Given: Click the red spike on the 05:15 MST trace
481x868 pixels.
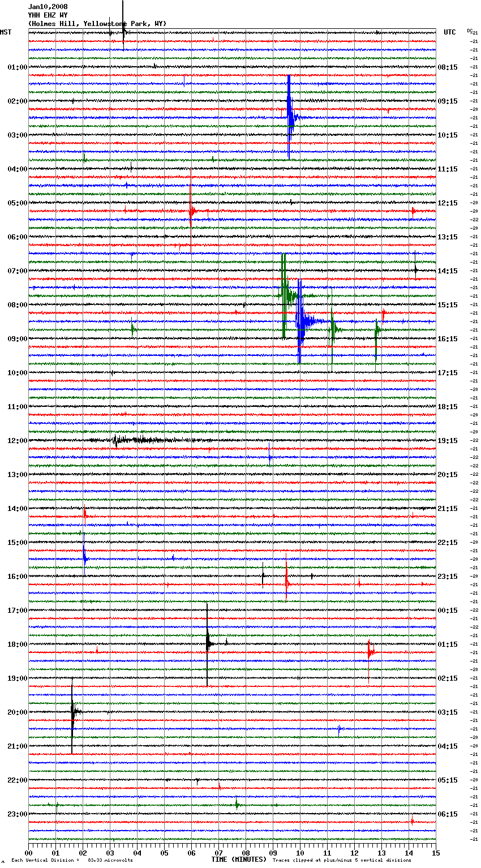Looking at the screenshot, I should pyautogui.click(x=191, y=211).
